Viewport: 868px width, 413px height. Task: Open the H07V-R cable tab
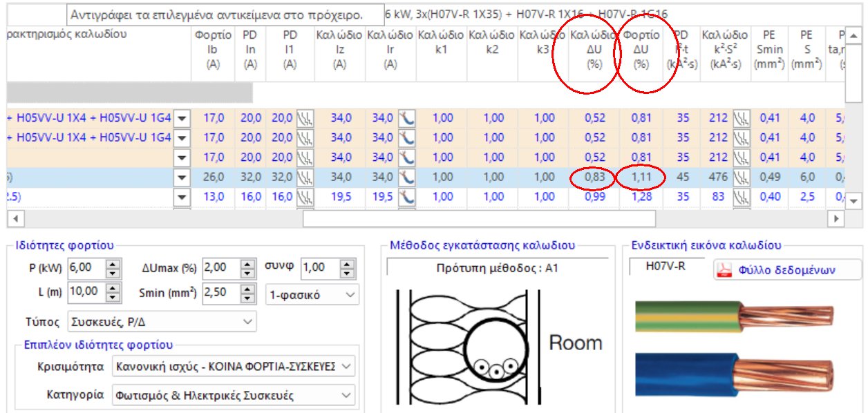[666, 267]
